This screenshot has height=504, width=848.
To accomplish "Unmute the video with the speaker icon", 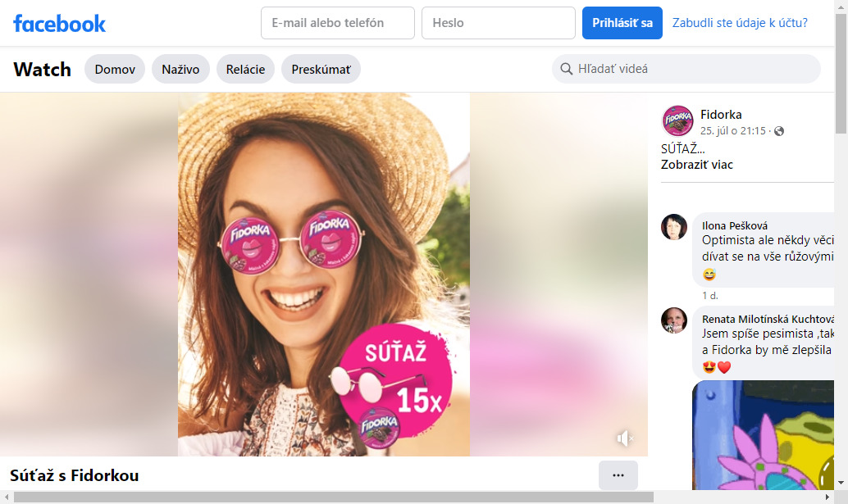I will [625, 438].
